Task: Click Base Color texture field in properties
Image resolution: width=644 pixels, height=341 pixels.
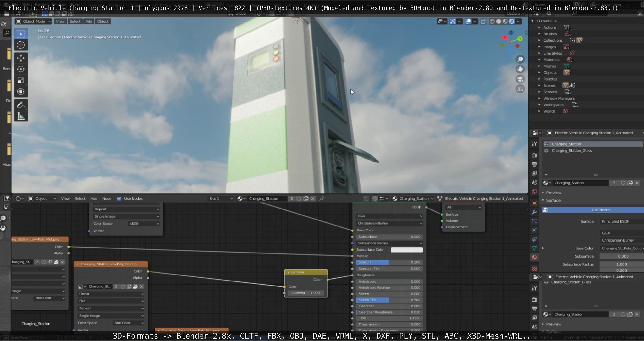Action: pyautogui.click(x=622, y=248)
